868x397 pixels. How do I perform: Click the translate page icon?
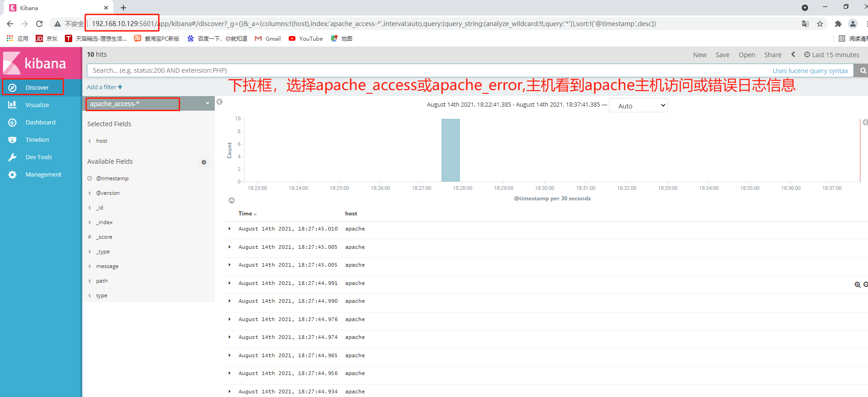[x=805, y=24]
